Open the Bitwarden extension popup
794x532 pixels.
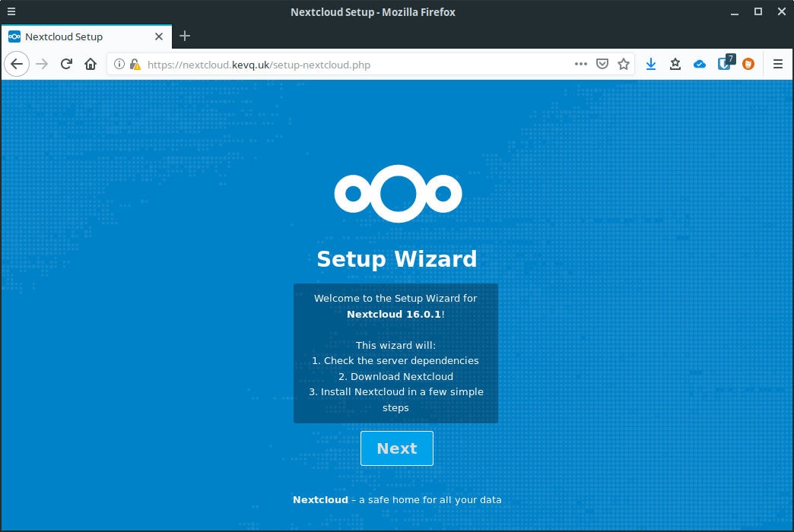(x=724, y=64)
